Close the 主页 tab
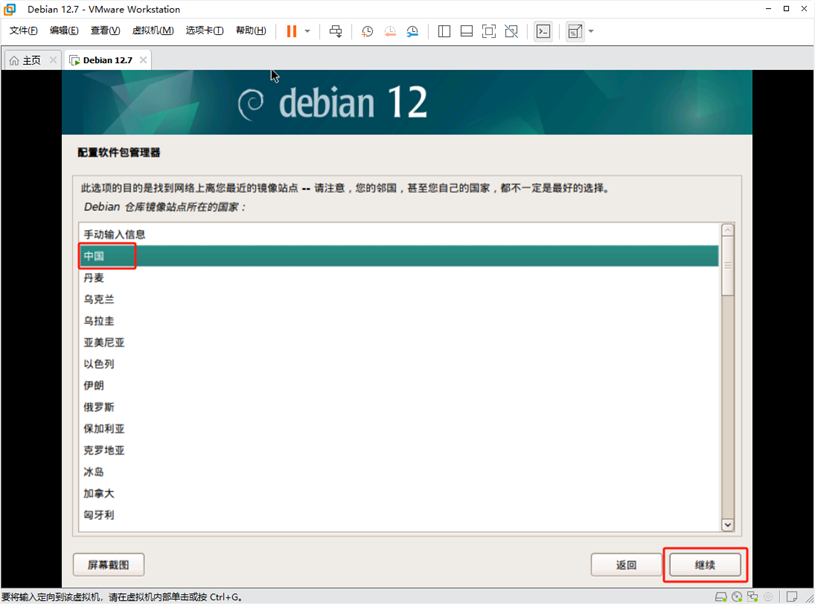Image resolution: width=815 pixels, height=604 pixels. pos(53,60)
